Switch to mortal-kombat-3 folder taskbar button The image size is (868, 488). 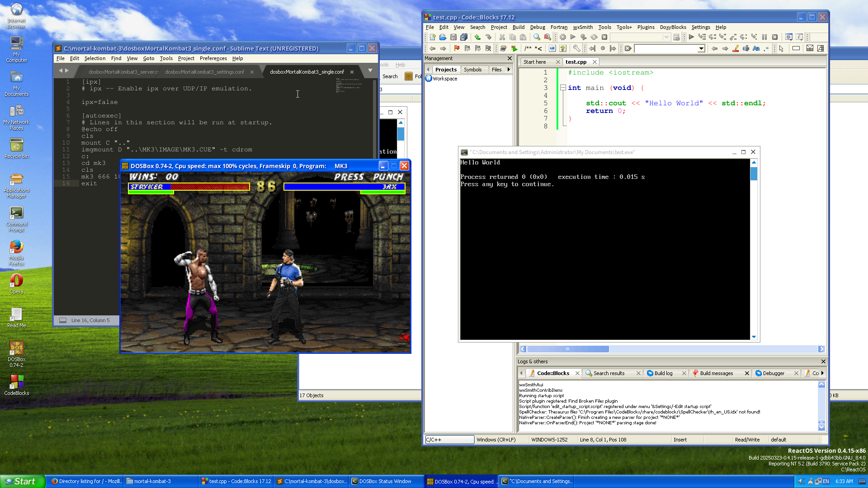160,481
